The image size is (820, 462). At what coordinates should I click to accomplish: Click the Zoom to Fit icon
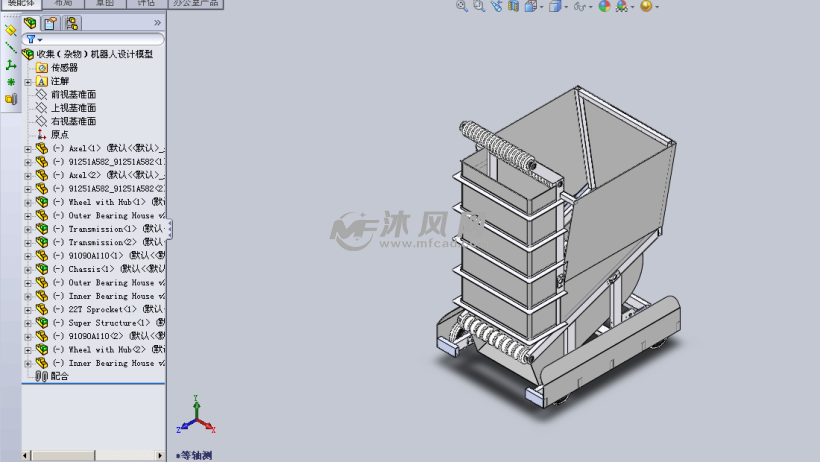[x=461, y=6]
